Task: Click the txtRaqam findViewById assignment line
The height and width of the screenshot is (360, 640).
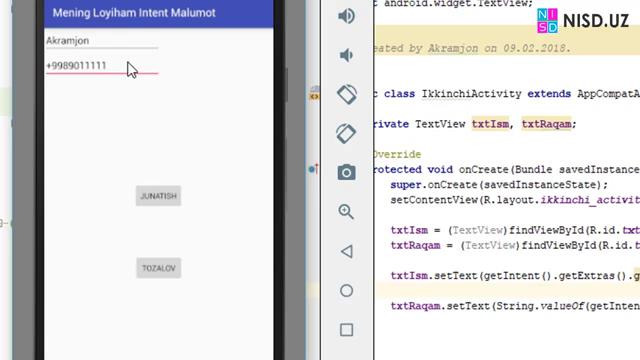Action: tap(515, 245)
